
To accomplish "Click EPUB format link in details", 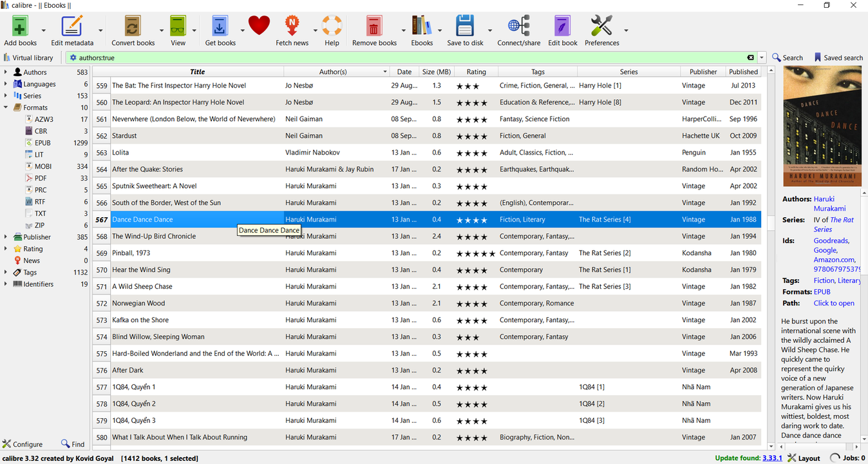I will click(822, 292).
